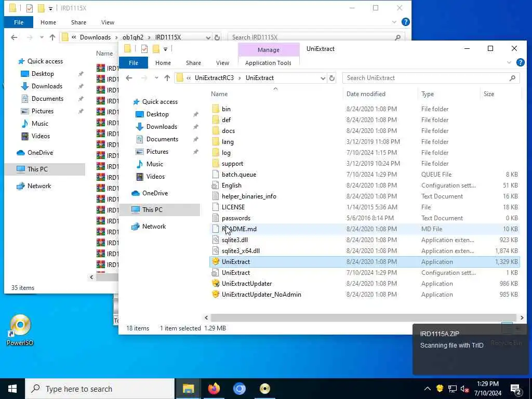Select Downloads in UniExtract navigation pane

coord(162,127)
